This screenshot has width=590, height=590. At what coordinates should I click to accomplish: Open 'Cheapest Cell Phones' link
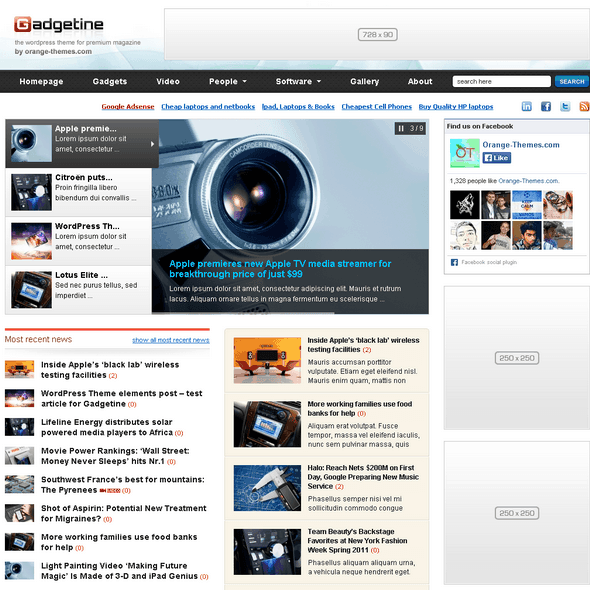coord(377,106)
